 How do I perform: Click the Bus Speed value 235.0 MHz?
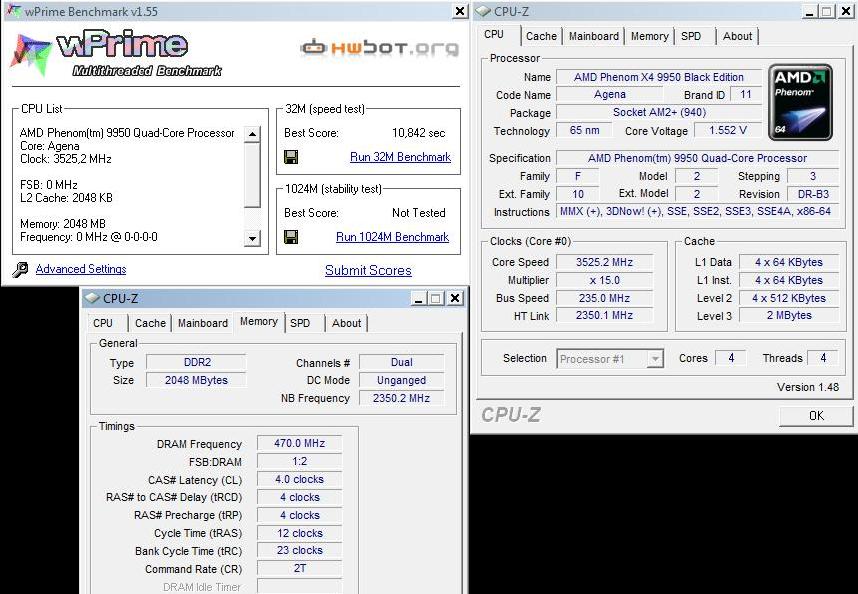pos(604,298)
